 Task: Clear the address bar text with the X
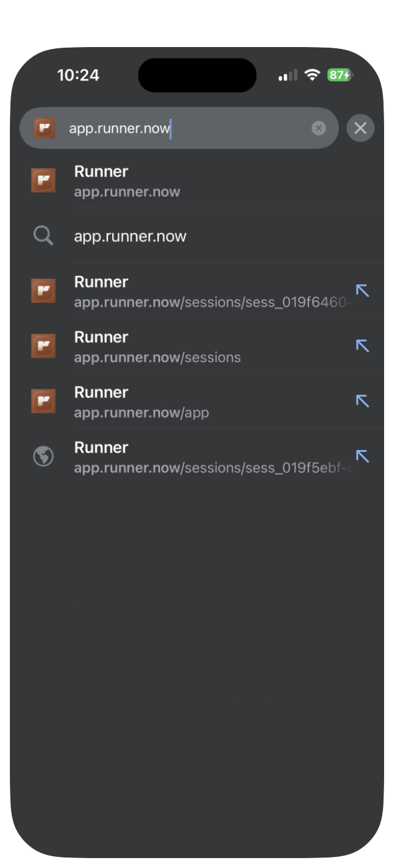click(x=318, y=128)
